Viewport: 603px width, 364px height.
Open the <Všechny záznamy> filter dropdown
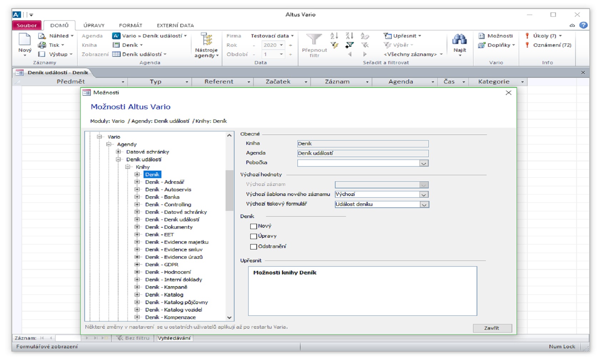pos(413,54)
